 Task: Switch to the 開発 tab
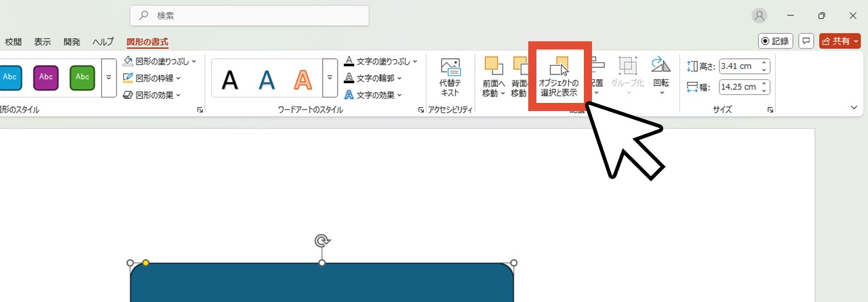[x=72, y=41]
